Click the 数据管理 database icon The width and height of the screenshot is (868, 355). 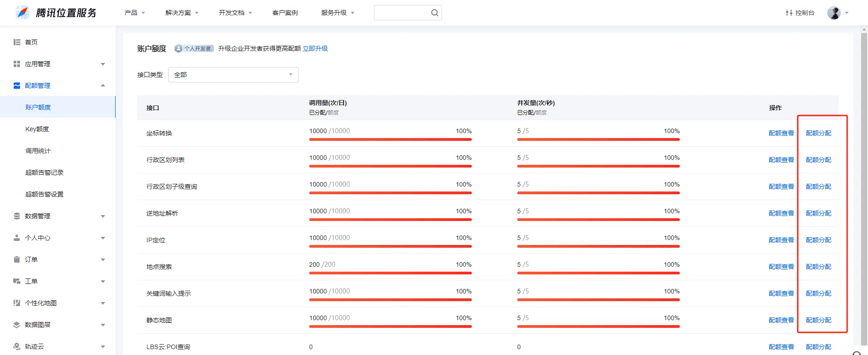click(x=17, y=216)
